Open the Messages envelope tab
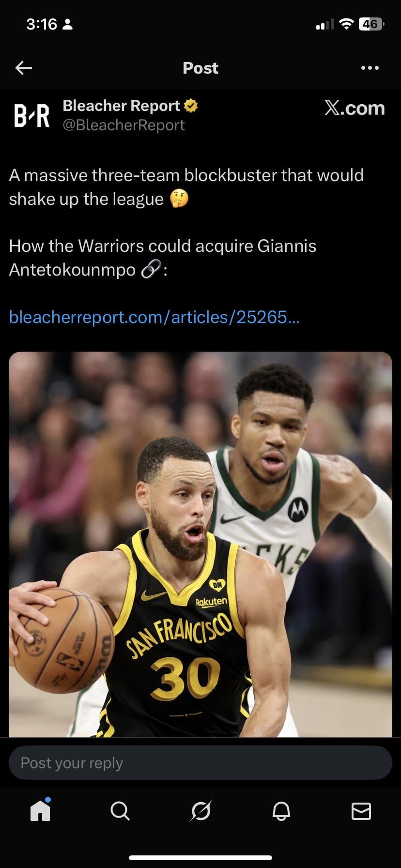Screen dimensions: 401x868 pos(361,811)
